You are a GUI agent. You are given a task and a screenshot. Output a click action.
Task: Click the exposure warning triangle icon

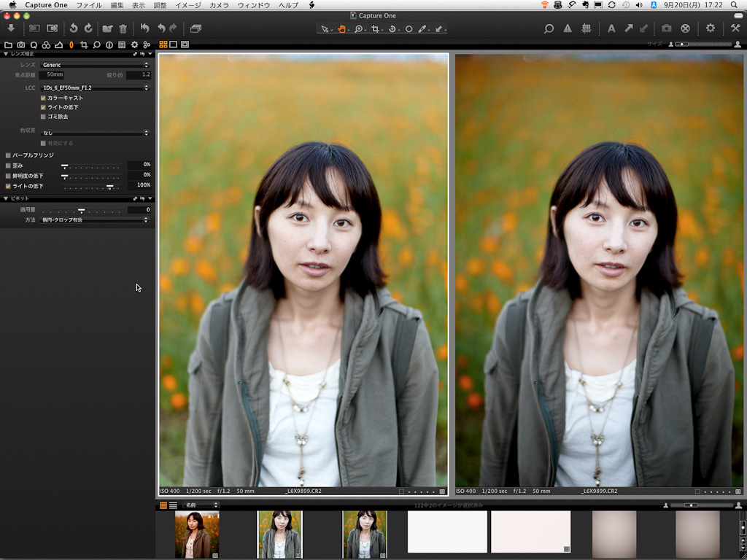point(568,28)
